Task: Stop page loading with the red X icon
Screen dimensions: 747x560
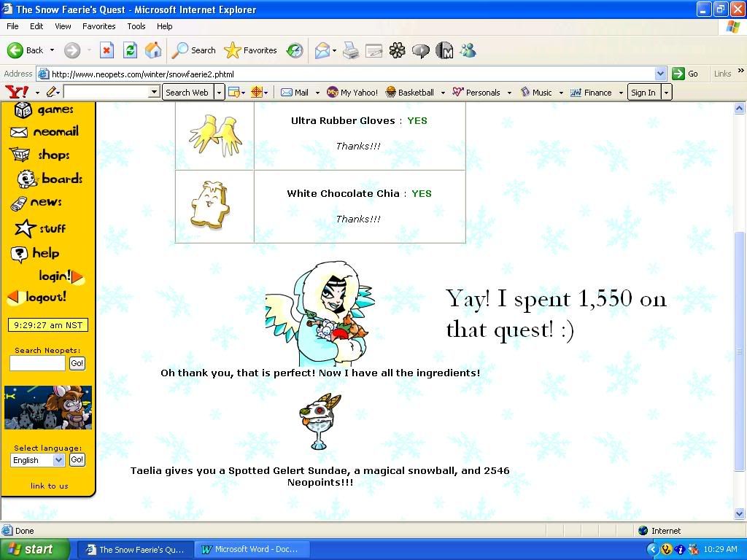Action: 107,50
